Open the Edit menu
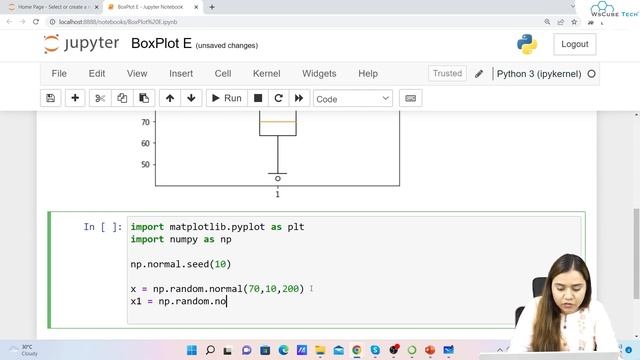640x360 pixels. click(97, 73)
